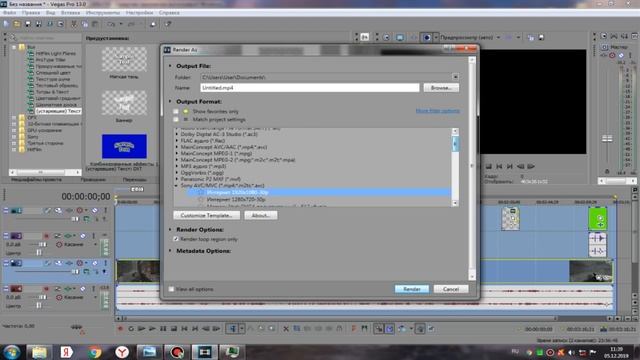Image resolution: width=640 pixels, height=360 pixels.
Task: Click the Save toolbar icon
Action: tap(28, 24)
